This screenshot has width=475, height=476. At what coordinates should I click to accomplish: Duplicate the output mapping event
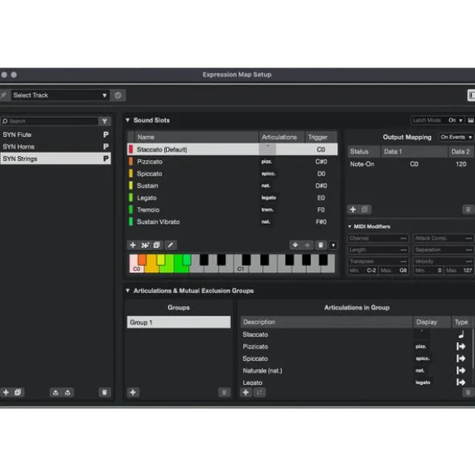[365, 209]
